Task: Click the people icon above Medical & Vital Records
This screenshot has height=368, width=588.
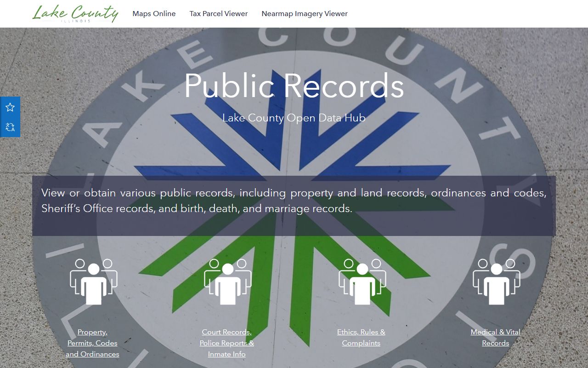Action: coord(497,282)
